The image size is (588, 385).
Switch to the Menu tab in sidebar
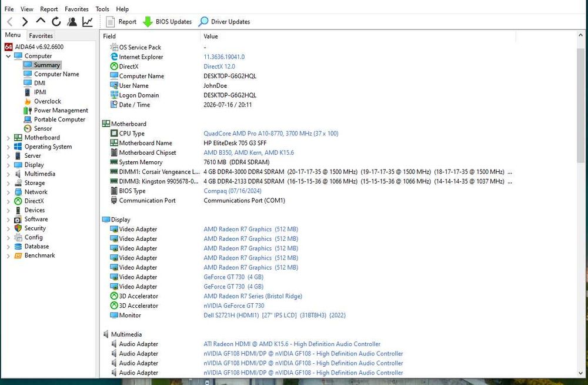click(13, 35)
